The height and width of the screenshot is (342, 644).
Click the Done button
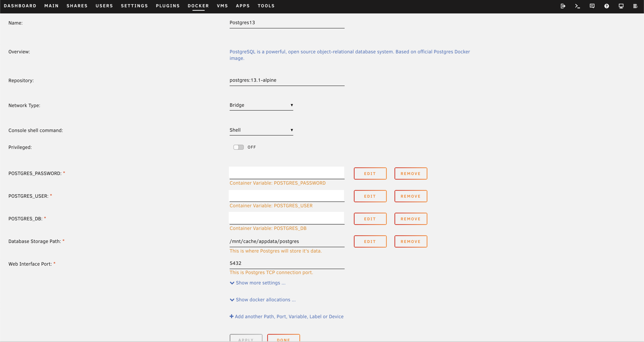[283, 338]
